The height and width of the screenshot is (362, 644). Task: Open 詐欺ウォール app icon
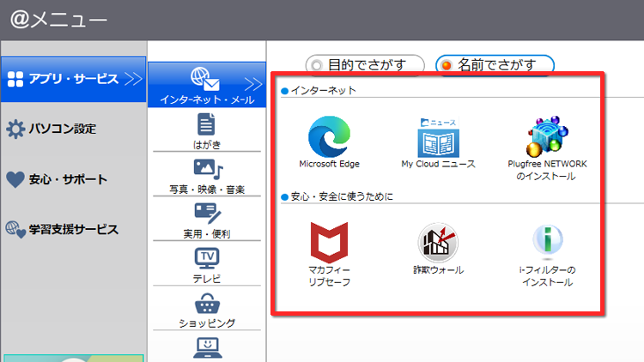tap(438, 243)
